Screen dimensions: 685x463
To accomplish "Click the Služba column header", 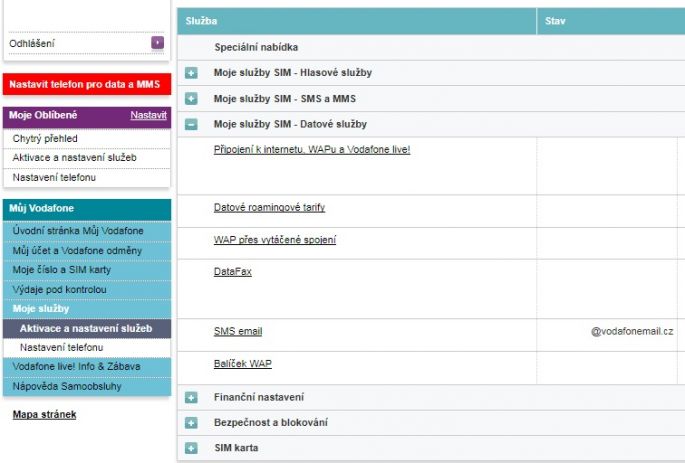I will point(356,21).
